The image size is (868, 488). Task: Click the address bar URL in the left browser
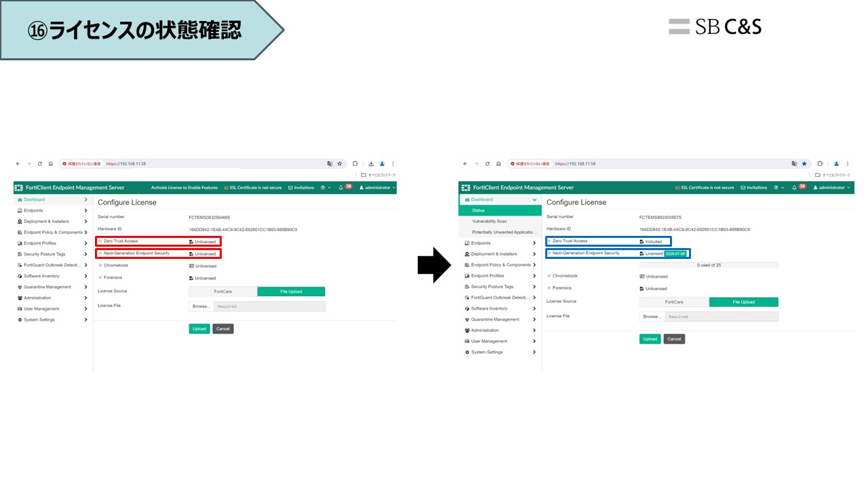pos(126,163)
